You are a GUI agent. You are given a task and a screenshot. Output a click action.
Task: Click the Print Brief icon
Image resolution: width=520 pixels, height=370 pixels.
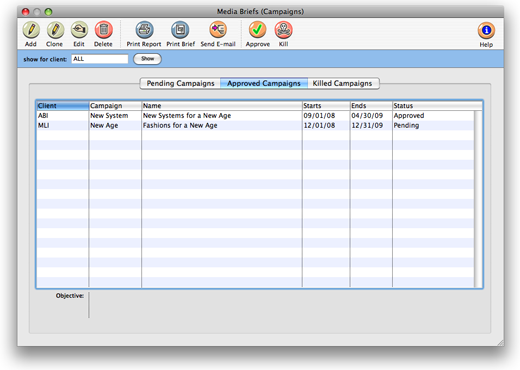tap(180, 30)
